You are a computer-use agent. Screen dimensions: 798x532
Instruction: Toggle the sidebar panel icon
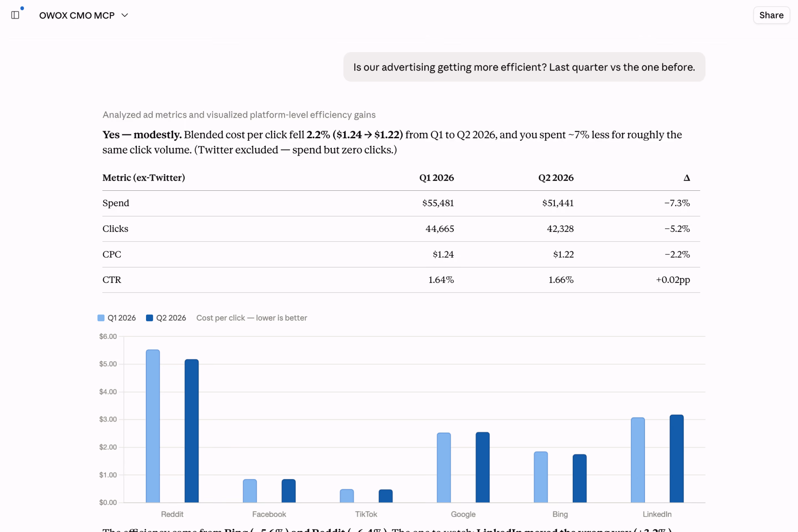click(x=15, y=15)
